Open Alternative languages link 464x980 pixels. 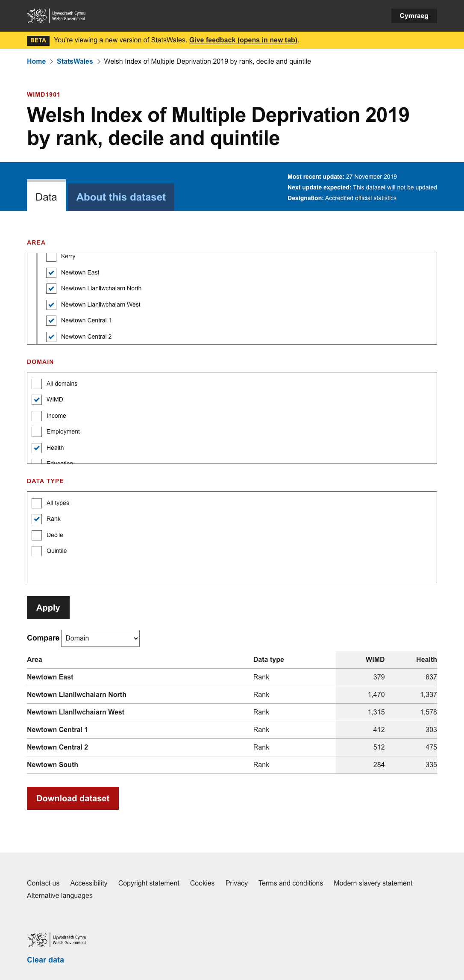click(60, 895)
